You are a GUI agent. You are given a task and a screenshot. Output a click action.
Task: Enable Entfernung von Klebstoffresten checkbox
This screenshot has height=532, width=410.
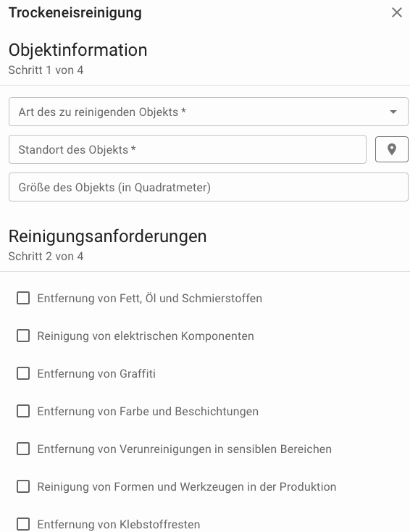click(23, 524)
